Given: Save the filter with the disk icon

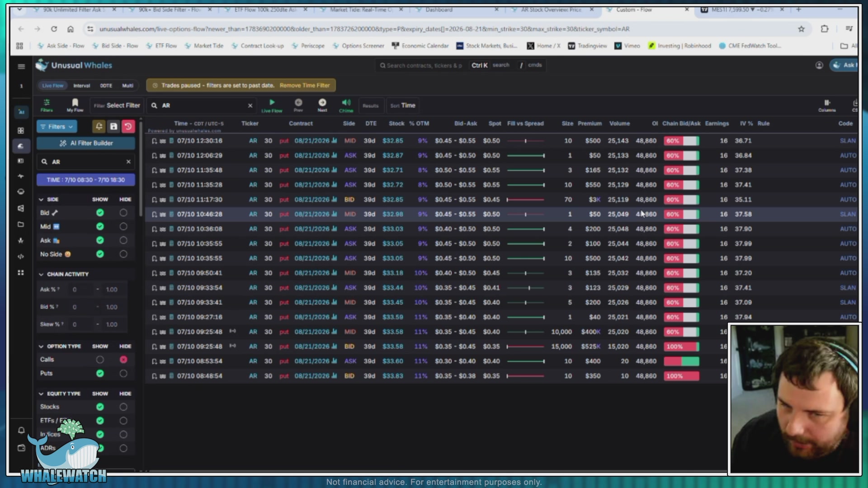Looking at the screenshot, I should tap(113, 127).
